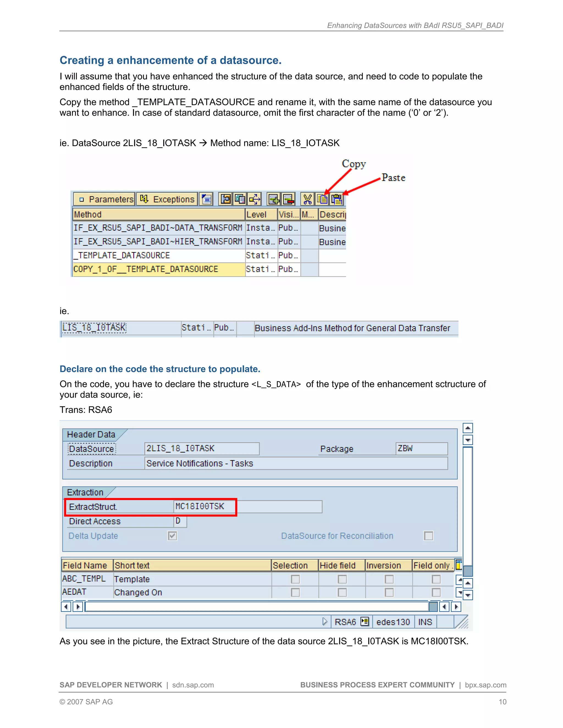Check Selection for ABC_TEMPL row
The height and width of the screenshot is (728, 563).
click(295, 579)
